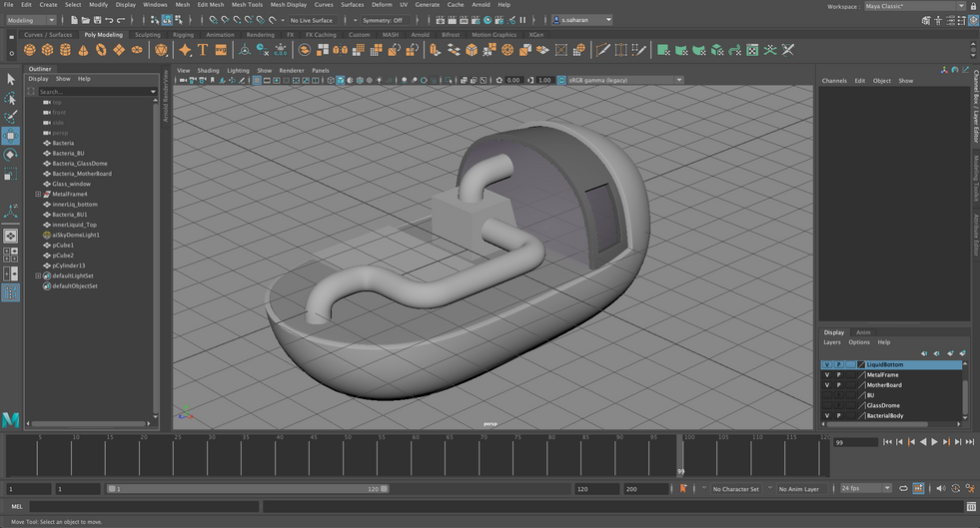Viewport: 980px width, 528px height.
Task: Create a polygon disc from the shelf
Action: [x=137, y=50]
